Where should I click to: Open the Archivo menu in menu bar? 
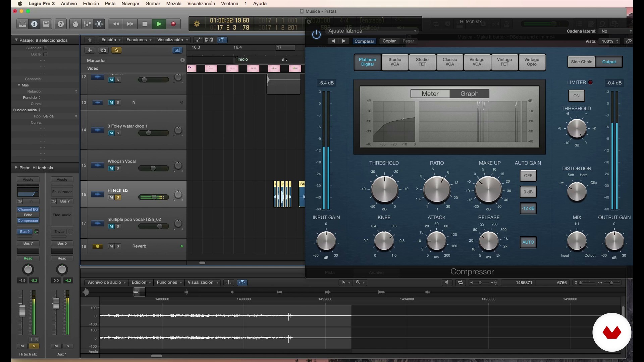(69, 4)
